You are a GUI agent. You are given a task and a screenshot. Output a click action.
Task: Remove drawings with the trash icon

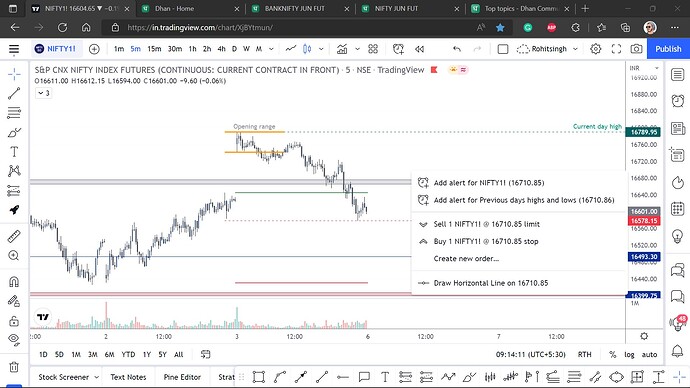pos(14,367)
